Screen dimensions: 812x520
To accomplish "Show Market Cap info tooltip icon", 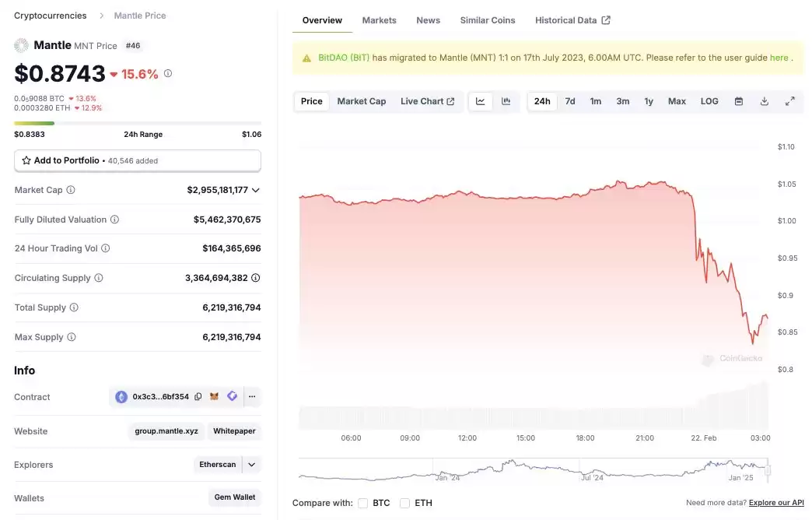I will pos(71,190).
